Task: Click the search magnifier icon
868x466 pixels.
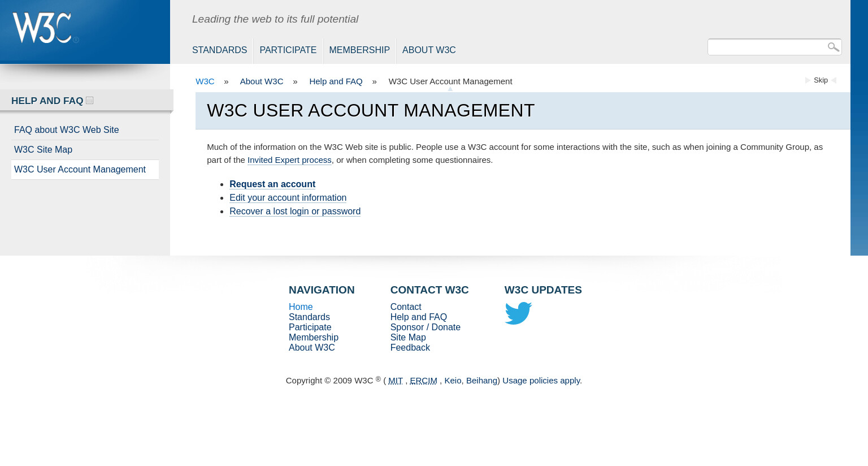Action: pos(833,47)
